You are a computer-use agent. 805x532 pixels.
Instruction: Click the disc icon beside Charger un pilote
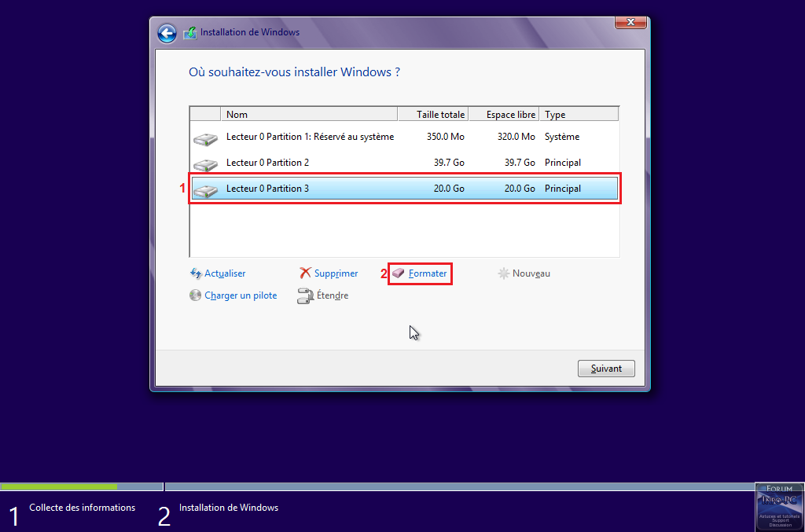point(195,295)
